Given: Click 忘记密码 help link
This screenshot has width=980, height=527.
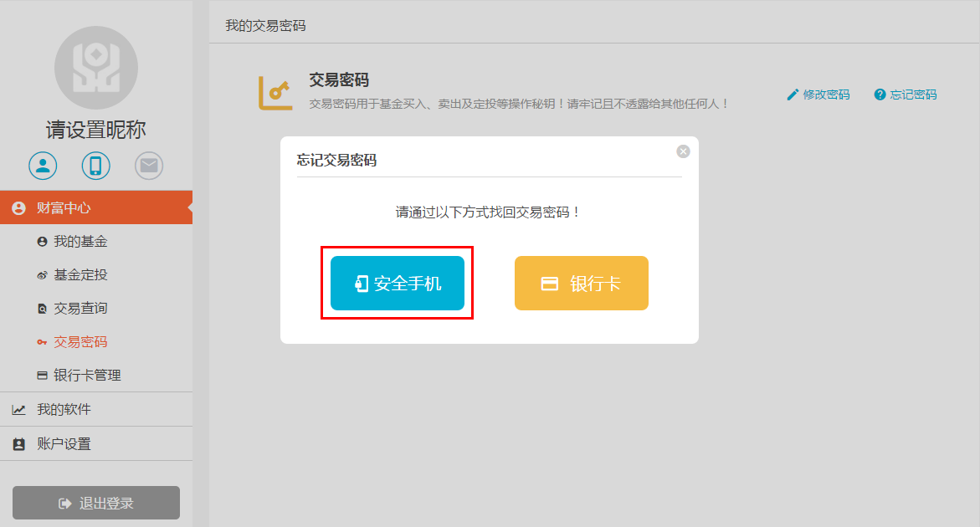Looking at the screenshot, I should click(x=905, y=95).
